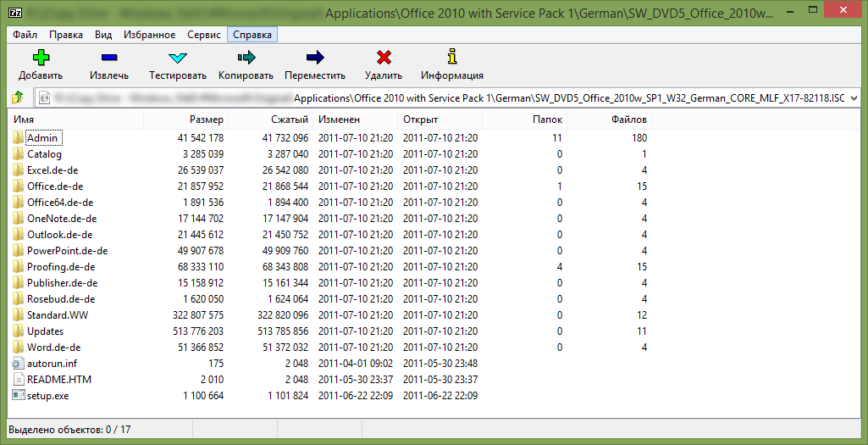
Task: Click the blue minus Extract (Извлечь) icon
Action: (109, 57)
